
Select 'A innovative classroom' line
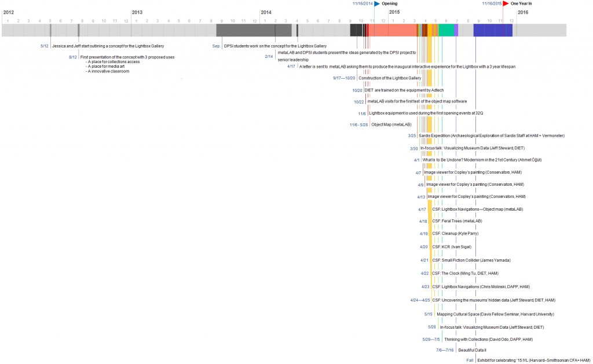tap(107, 71)
